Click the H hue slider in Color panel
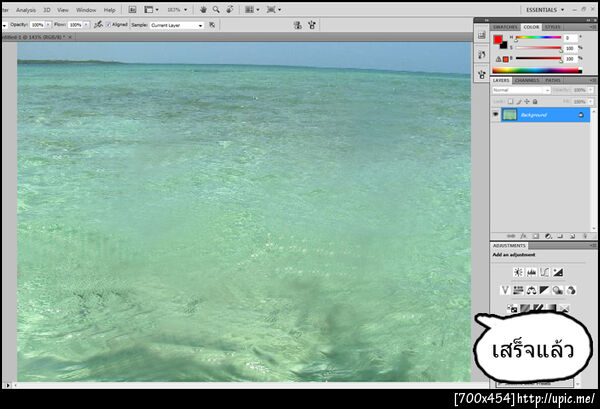The height and width of the screenshot is (409, 600). click(538, 37)
